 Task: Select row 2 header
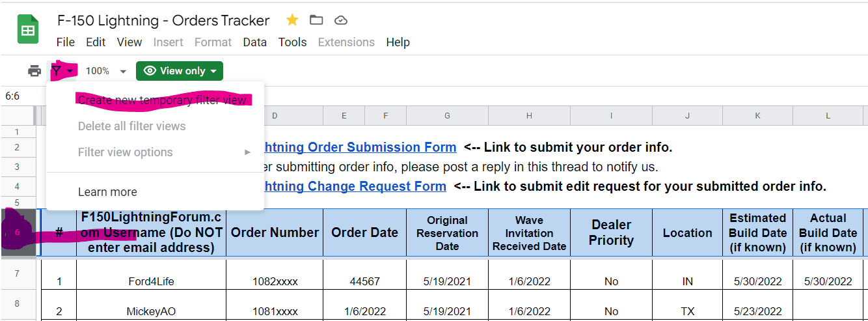coord(18,147)
